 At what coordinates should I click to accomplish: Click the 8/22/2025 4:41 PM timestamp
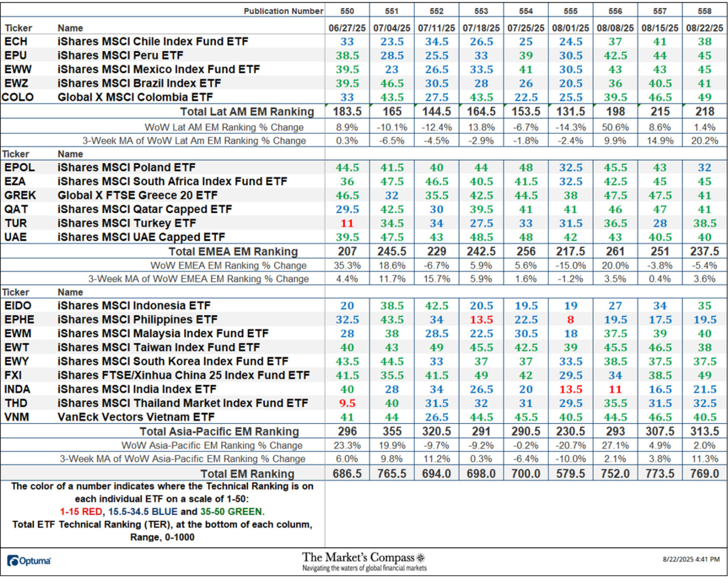(691, 559)
